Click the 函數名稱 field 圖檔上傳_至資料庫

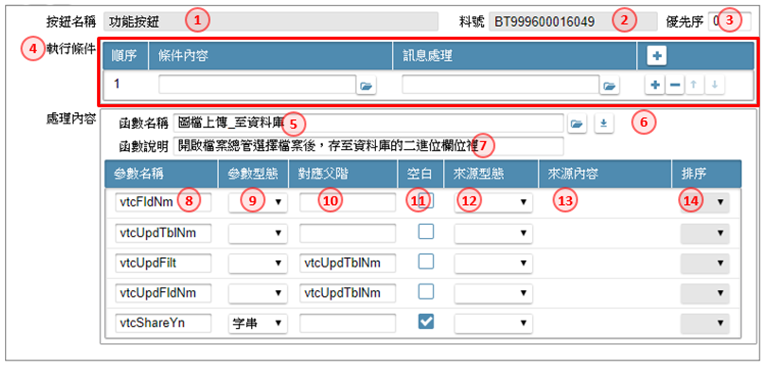coord(368,124)
